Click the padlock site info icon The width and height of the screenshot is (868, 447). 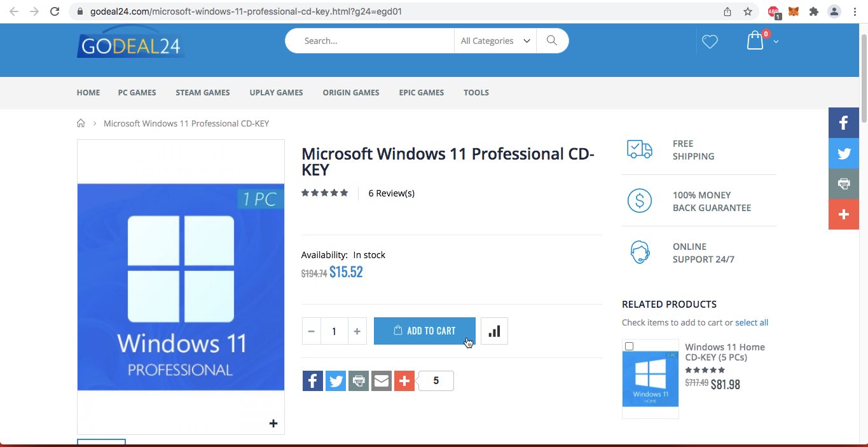point(79,11)
